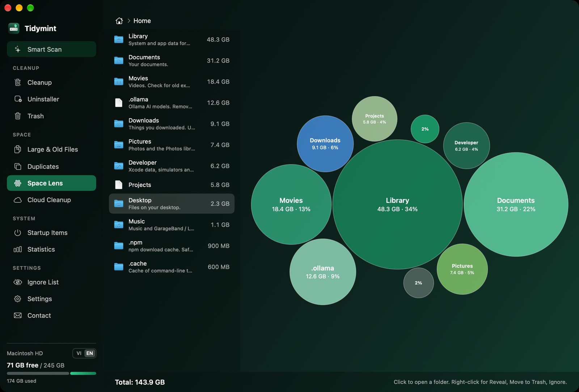Screen dimensions: 579x392
Task: Click the Uninstaller icon in sidebar
Action: pyautogui.click(x=18, y=99)
